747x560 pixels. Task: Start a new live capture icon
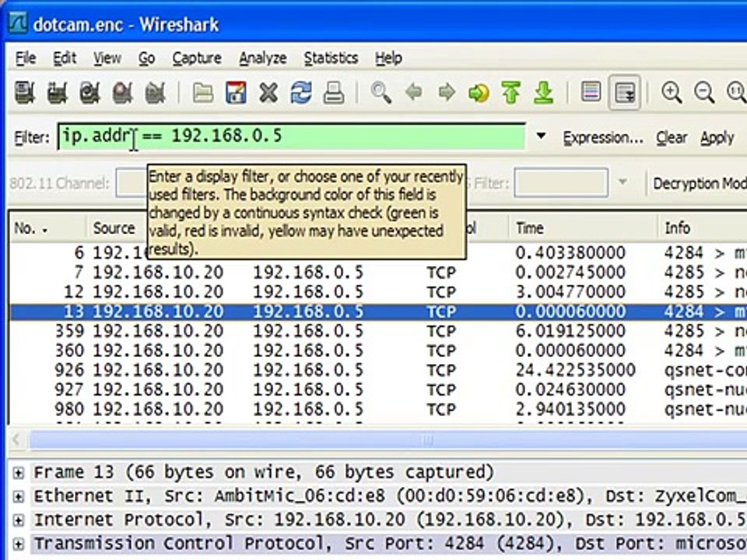(x=89, y=93)
